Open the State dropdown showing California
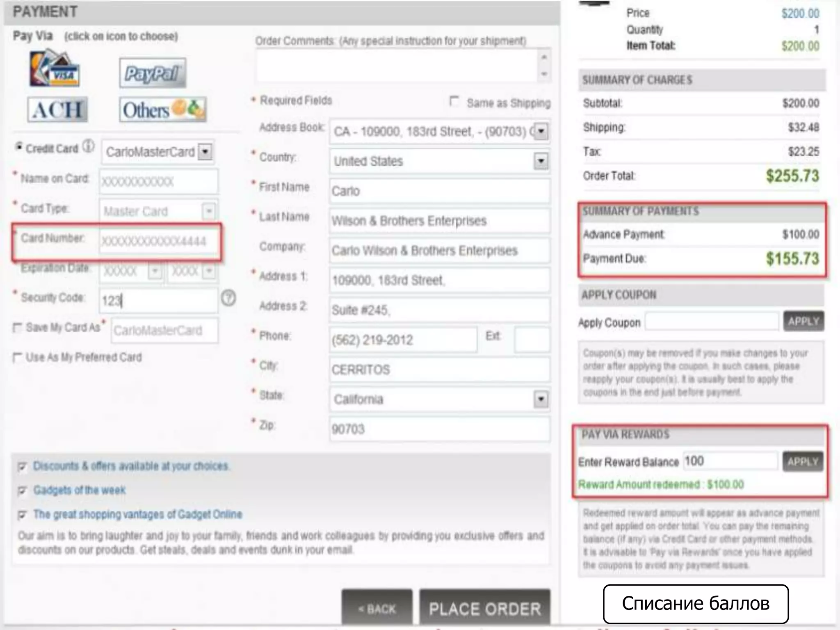Image resolution: width=840 pixels, height=630 pixels. tap(541, 399)
